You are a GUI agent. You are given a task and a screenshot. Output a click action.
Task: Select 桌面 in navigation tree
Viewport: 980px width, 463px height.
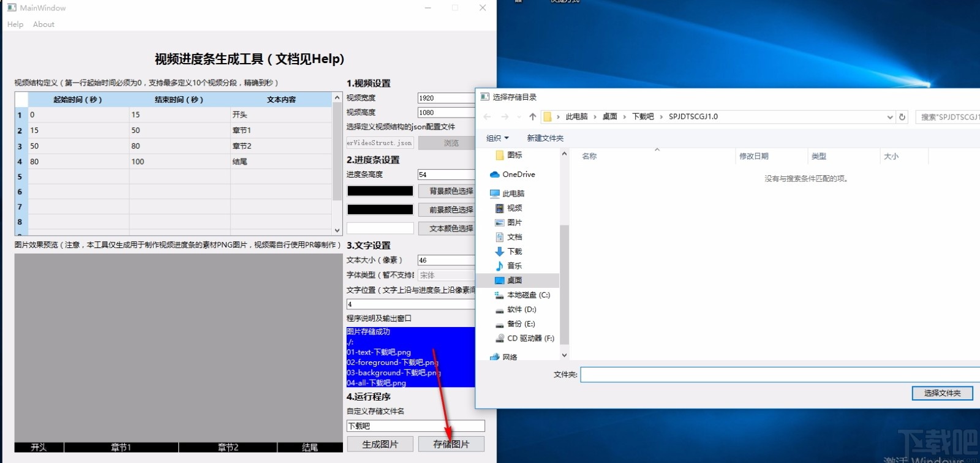514,280
